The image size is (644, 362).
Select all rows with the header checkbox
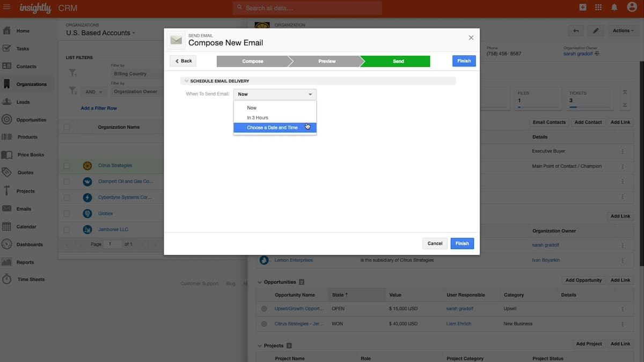click(67, 127)
